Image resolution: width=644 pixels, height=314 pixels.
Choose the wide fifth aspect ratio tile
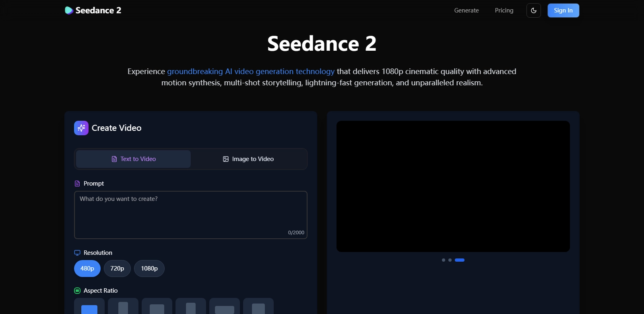(x=225, y=306)
